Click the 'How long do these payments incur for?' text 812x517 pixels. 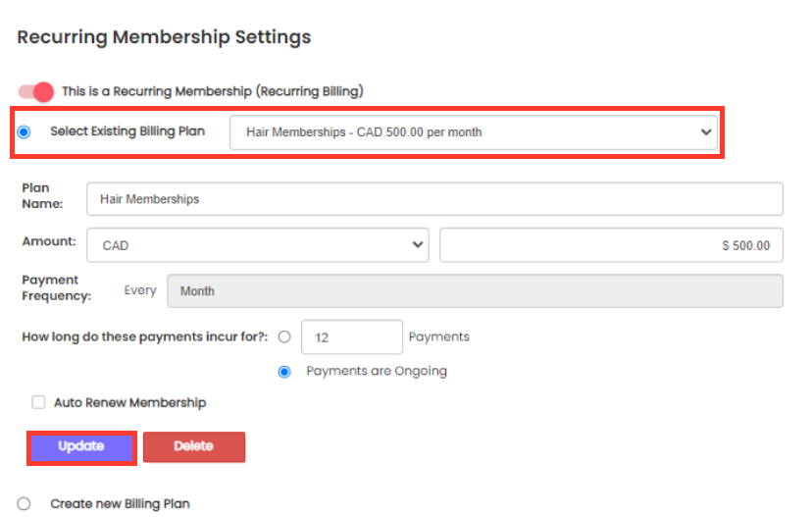(x=145, y=336)
